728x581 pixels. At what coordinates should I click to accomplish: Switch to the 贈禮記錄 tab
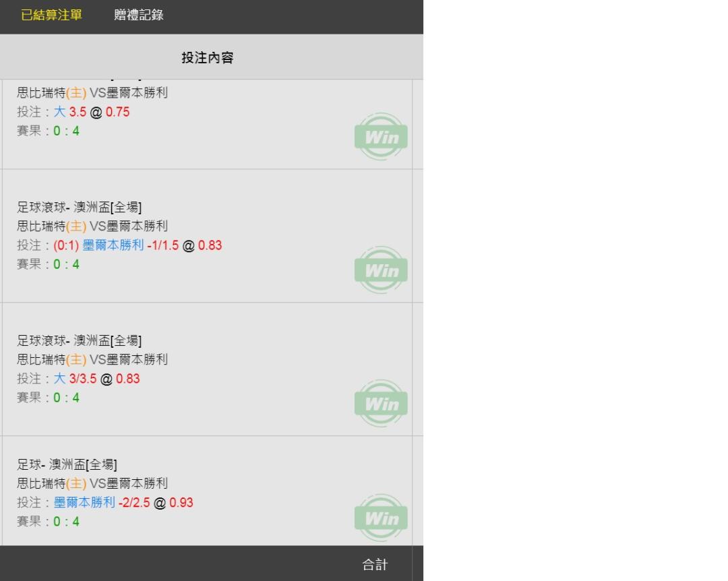[139, 15]
